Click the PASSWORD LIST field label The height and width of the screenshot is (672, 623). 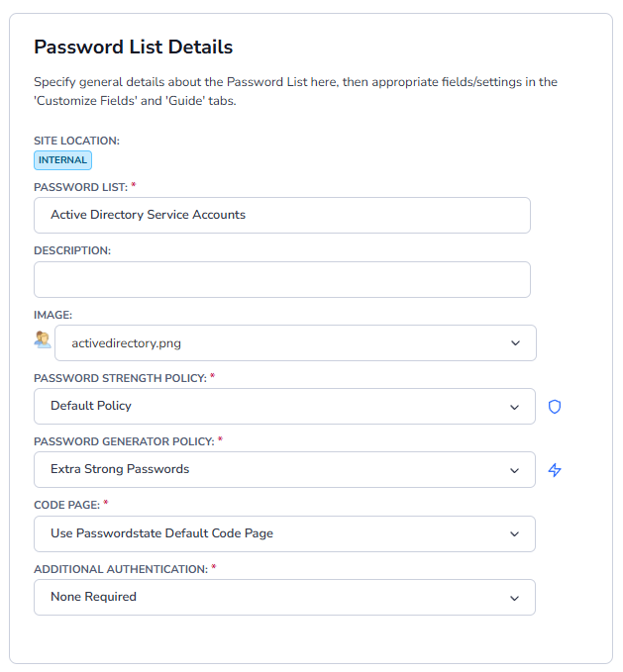click(x=82, y=187)
